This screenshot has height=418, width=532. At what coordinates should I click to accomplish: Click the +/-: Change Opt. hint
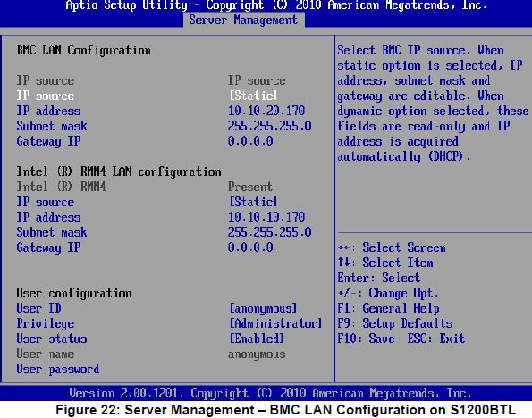pos(388,293)
